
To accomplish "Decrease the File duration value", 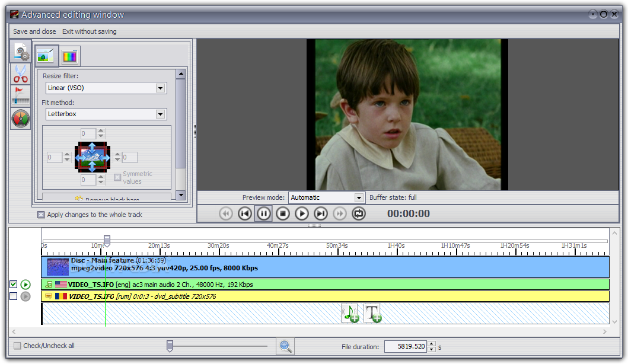I will 432,349.
